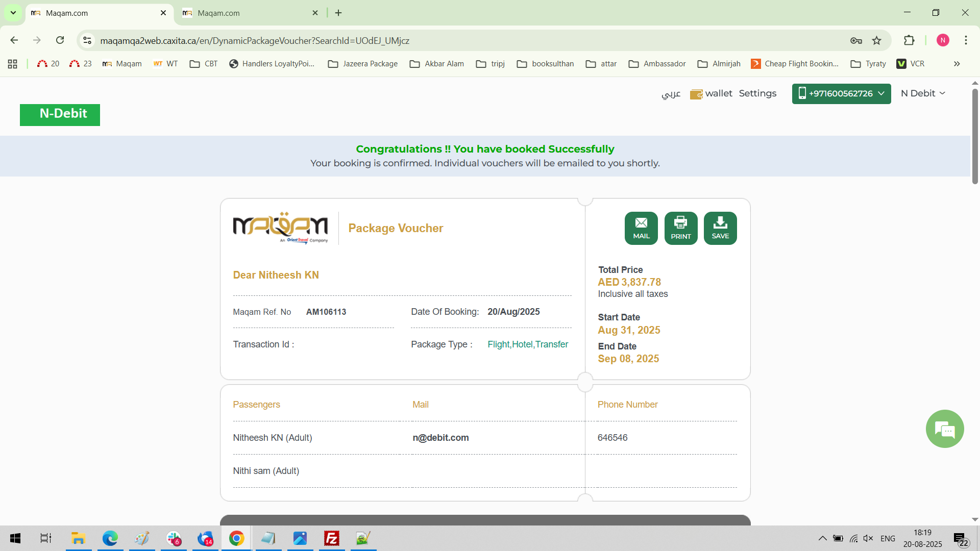Open the Jazeera Package bookmark folder

[363, 64]
